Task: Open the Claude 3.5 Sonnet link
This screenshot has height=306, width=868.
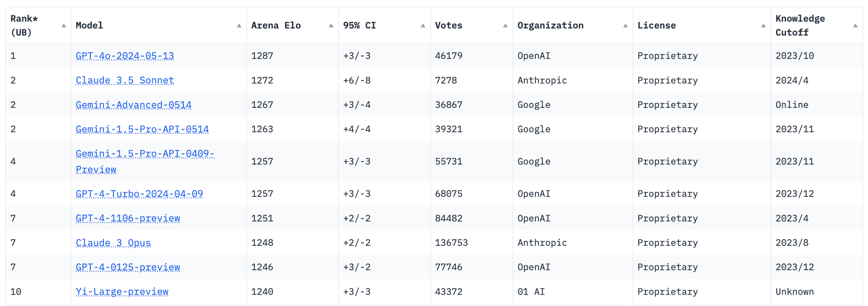Action: click(x=125, y=80)
